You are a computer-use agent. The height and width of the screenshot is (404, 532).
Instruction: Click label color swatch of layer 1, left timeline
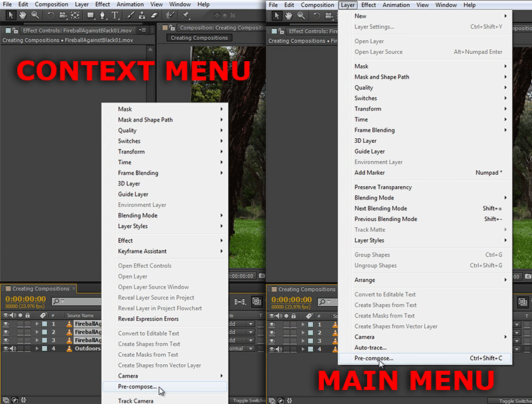pos(45,324)
